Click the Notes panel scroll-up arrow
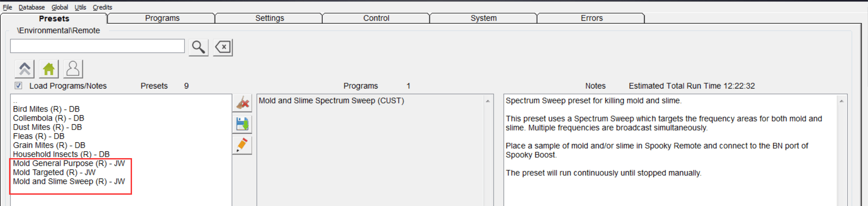Screen dimensions: 868x206 click(x=841, y=101)
